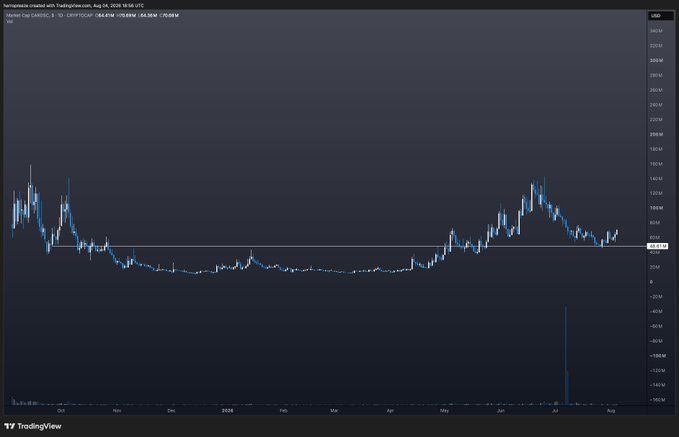Click the Oct label on time axis

pyautogui.click(x=61, y=411)
